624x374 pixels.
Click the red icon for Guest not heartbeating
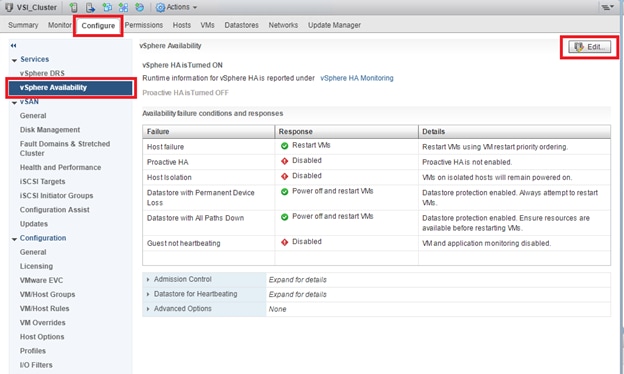[285, 242]
